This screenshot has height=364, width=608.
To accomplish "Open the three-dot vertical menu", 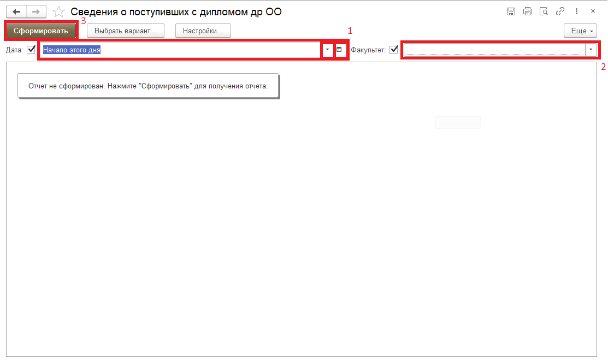I will [577, 11].
